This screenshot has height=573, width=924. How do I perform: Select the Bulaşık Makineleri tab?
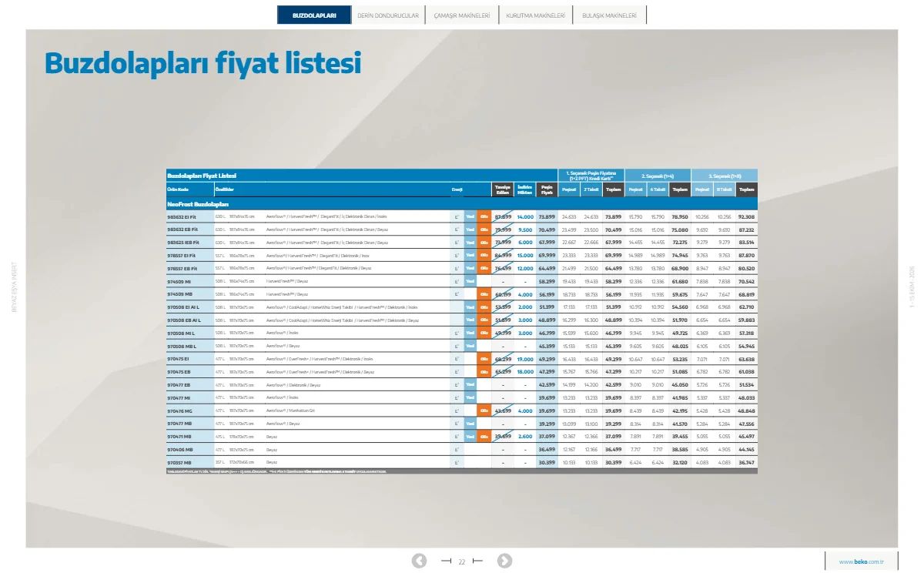tap(610, 15)
